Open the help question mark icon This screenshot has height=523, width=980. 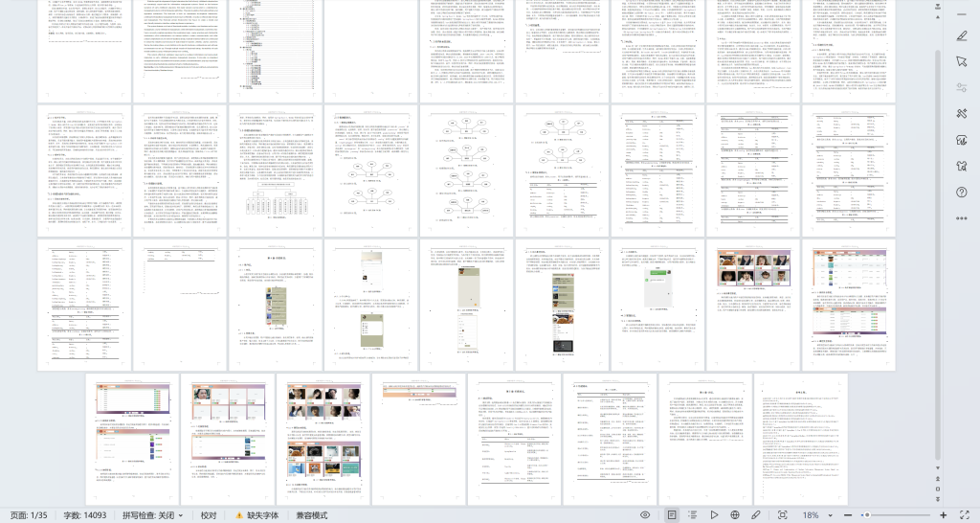[961, 193]
